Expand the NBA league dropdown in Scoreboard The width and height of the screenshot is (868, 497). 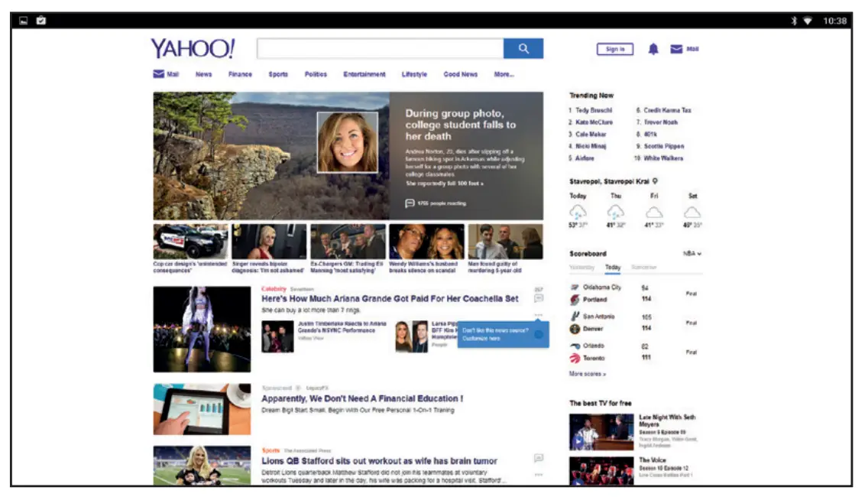[x=692, y=254]
